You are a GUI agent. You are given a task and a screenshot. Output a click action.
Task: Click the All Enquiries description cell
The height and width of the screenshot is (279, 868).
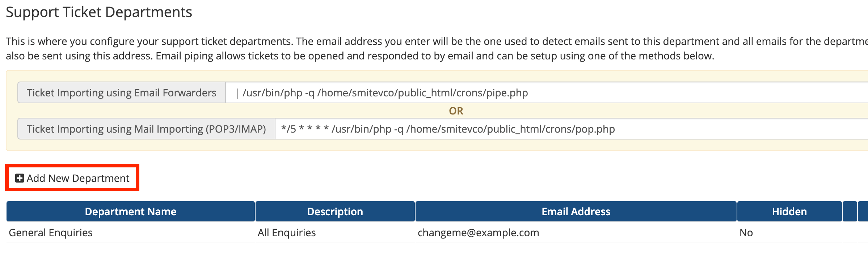287,233
